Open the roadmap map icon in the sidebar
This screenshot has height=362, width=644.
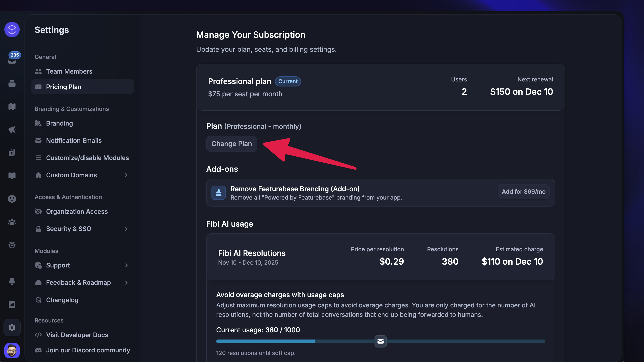click(12, 106)
